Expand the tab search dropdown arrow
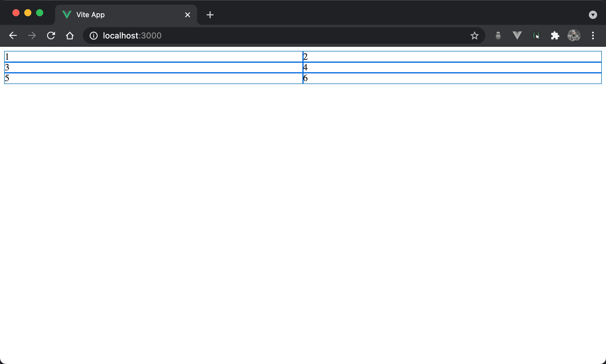Image resolution: width=606 pixels, height=364 pixels. point(593,15)
